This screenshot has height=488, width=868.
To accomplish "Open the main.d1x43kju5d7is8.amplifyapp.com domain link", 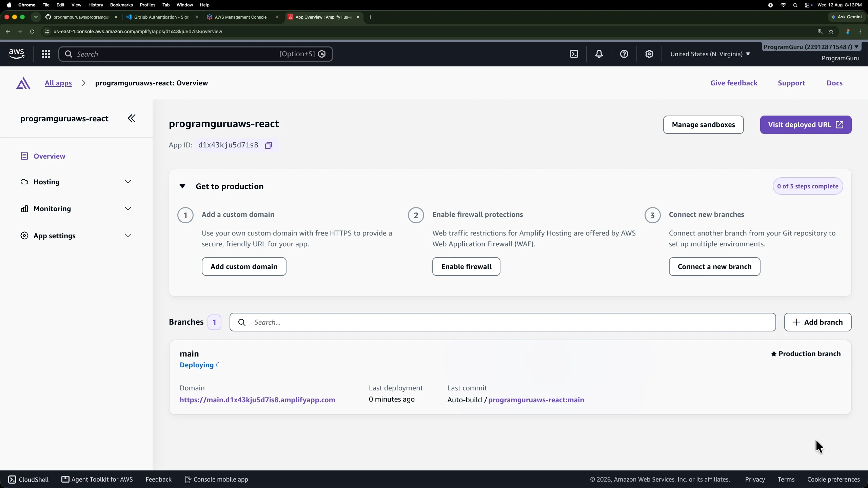I will [257, 400].
